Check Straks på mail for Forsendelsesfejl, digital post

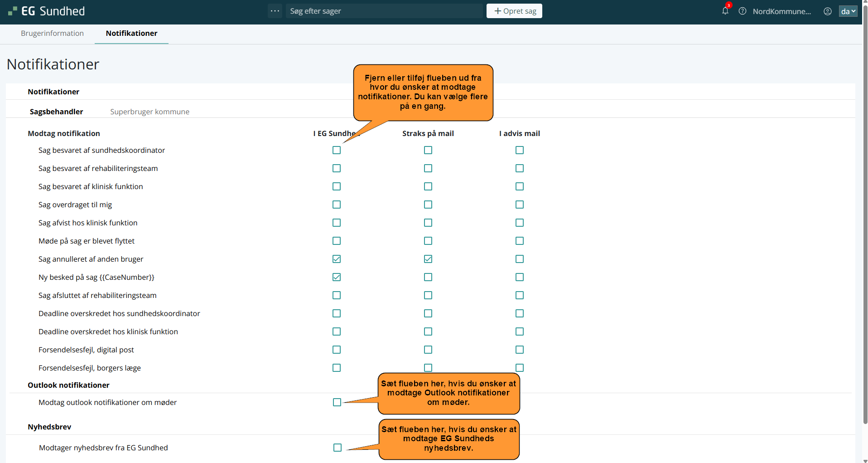pyautogui.click(x=428, y=350)
